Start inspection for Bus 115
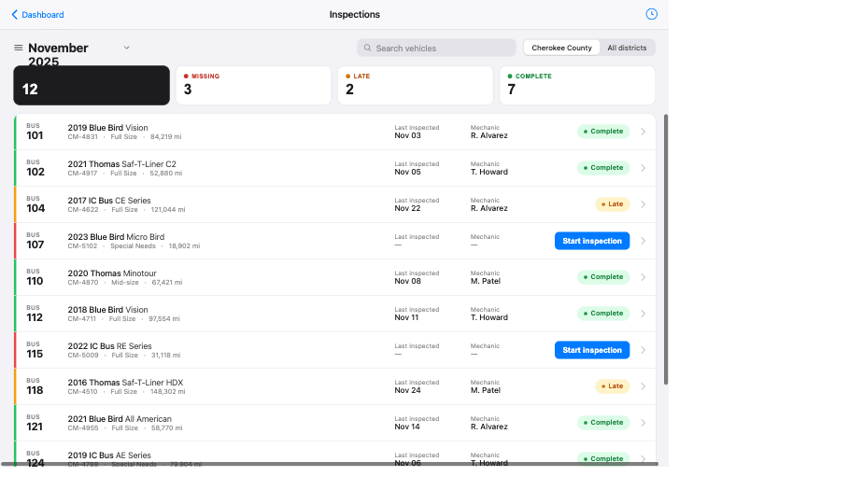 pyautogui.click(x=591, y=350)
